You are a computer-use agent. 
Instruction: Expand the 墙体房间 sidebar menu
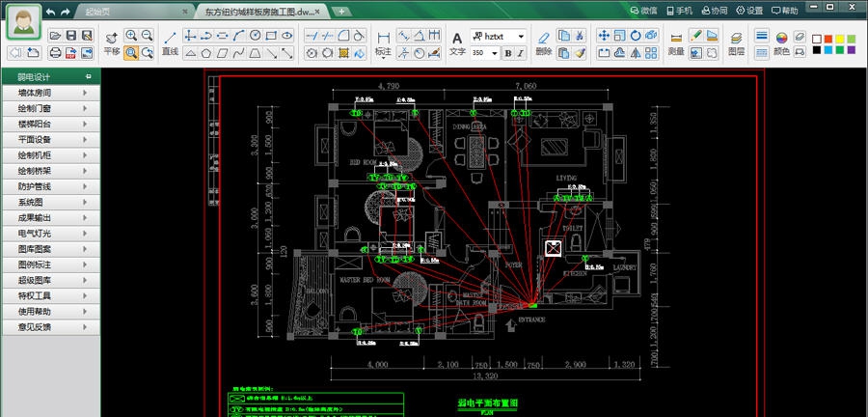(51, 94)
